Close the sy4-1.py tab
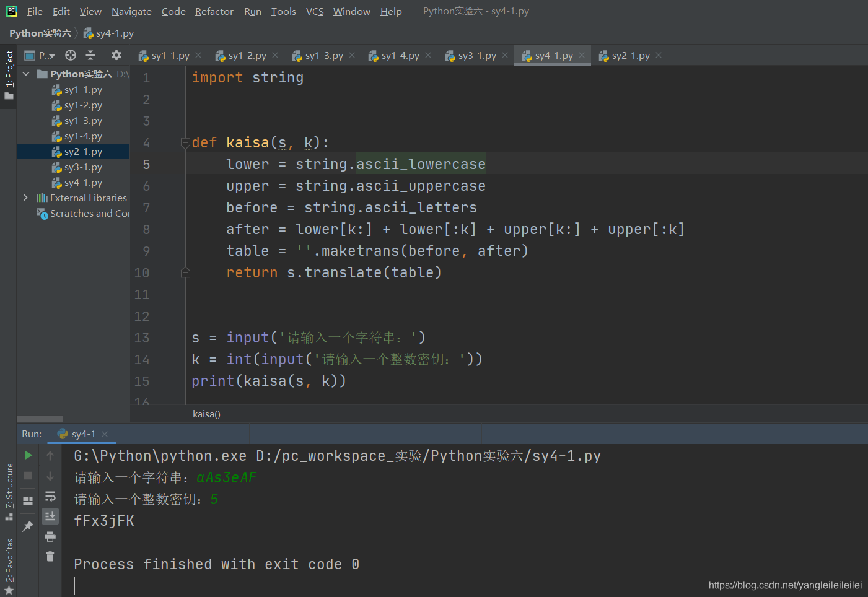The width and height of the screenshot is (868, 597). click(x=582, y=55)
